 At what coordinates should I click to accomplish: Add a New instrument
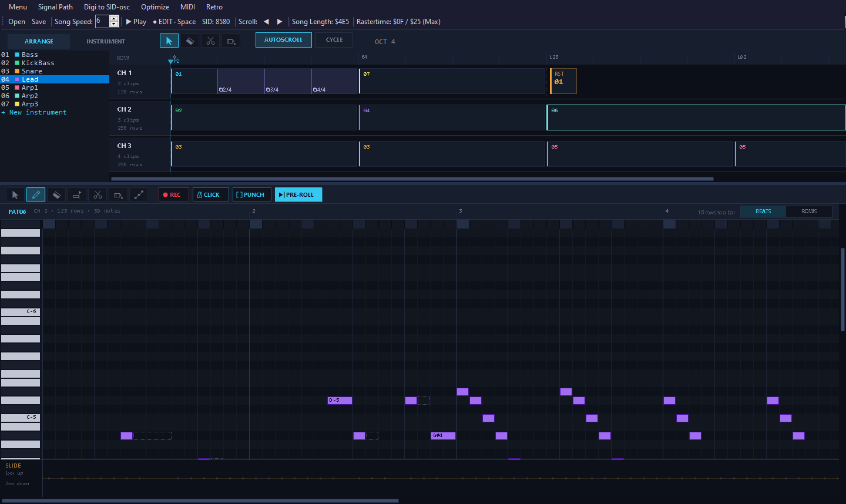[34, 112]
